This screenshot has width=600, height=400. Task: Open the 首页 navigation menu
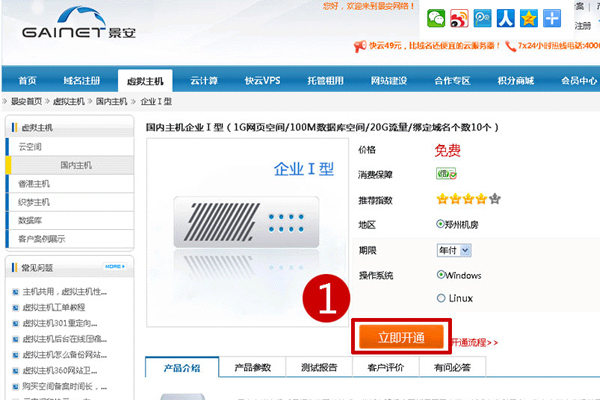click(x=27, y=81)
